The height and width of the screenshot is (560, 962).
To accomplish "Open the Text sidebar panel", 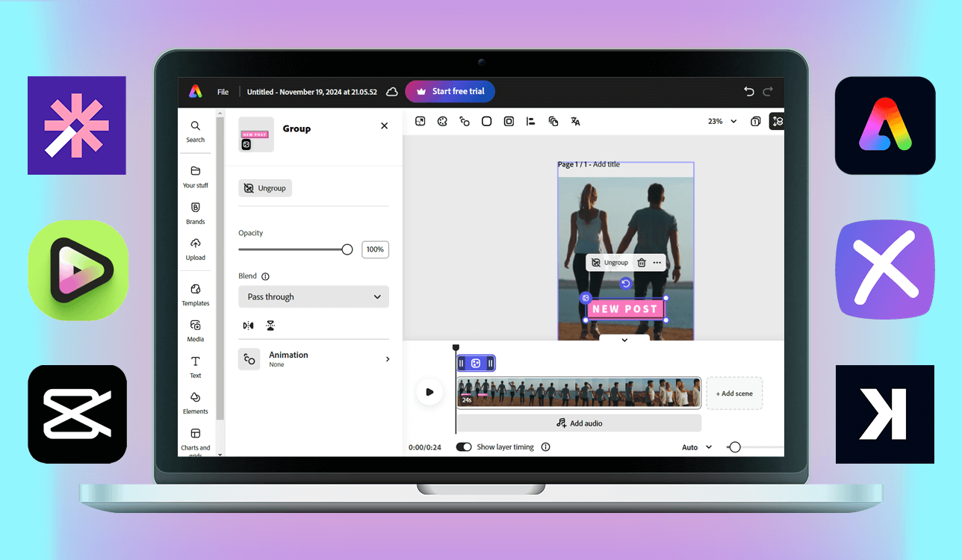I will pyautogui.click(x=196, y=367).
